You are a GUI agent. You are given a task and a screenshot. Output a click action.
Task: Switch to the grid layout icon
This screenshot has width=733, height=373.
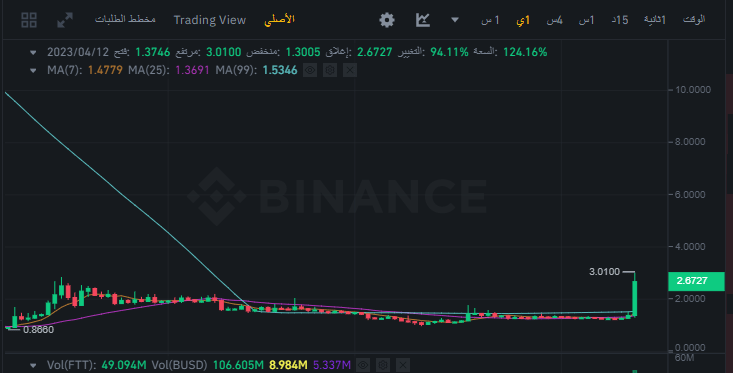tap(29, 20)
